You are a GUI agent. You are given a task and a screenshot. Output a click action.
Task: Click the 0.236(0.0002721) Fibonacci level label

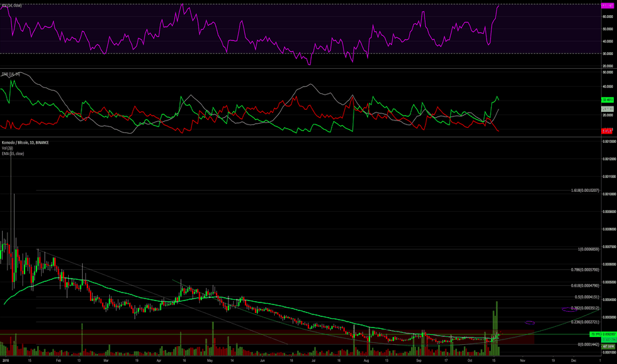pos(585,322)
